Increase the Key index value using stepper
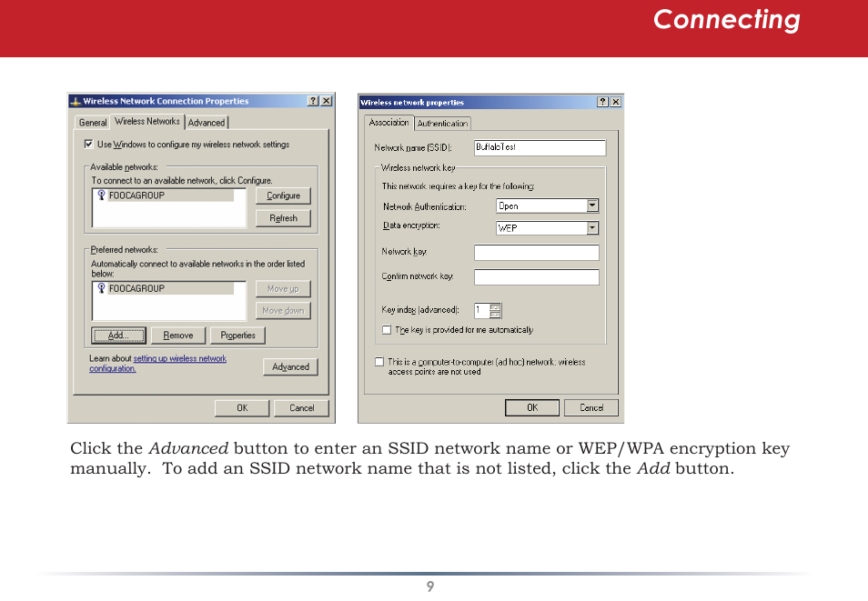The width and height of the screenshot is (868, 601). click(x=496, y=306)
